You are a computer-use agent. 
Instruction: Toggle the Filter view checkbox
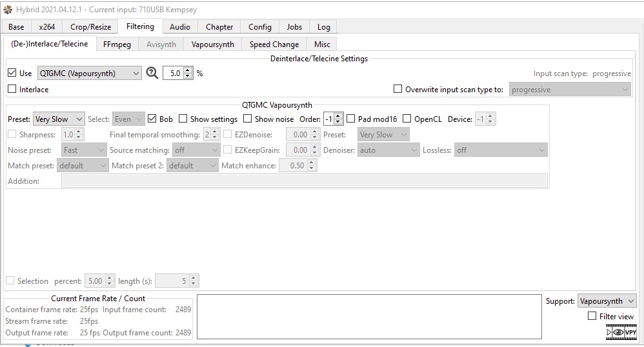(592, 316)
